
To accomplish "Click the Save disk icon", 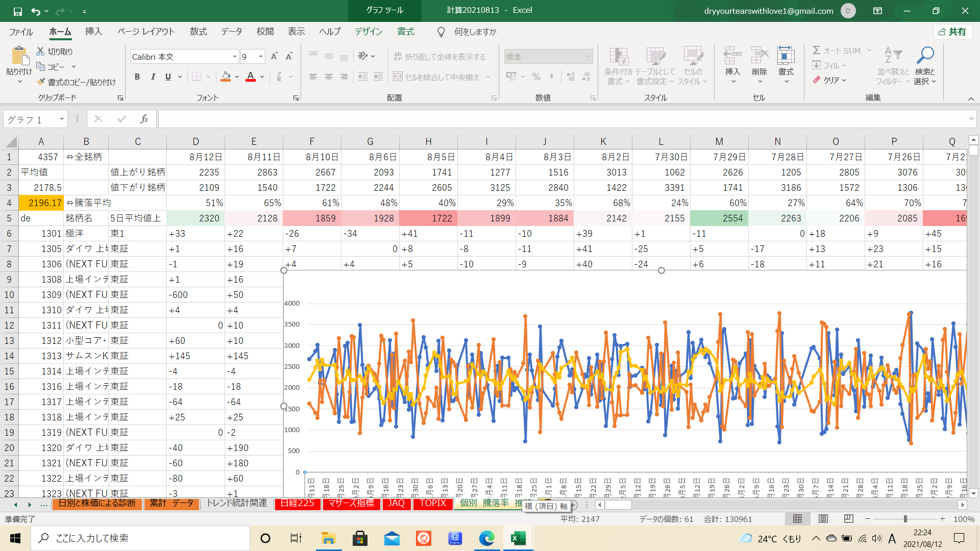I will (17, 11).
